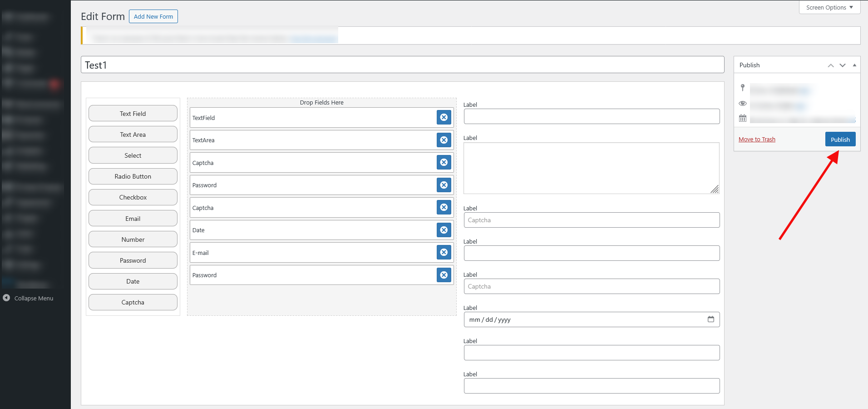Click the form title field containing Test1

(402, 65)
